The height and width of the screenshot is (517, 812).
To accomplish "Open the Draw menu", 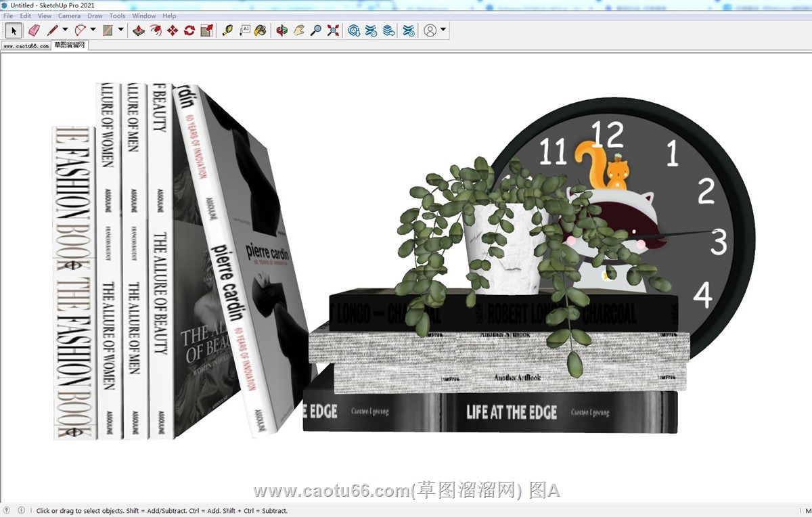I will tap(95, 16).
